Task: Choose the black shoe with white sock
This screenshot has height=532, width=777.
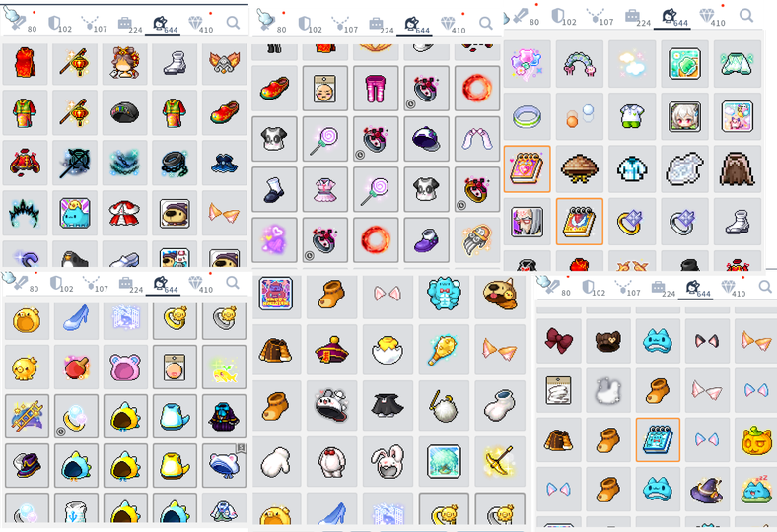Action: [274, 189]
